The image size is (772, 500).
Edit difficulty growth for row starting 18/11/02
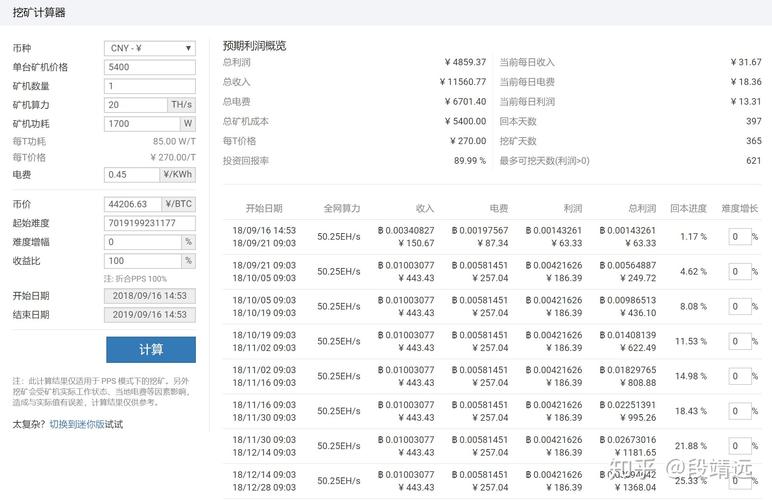click(x=740, y=376)
